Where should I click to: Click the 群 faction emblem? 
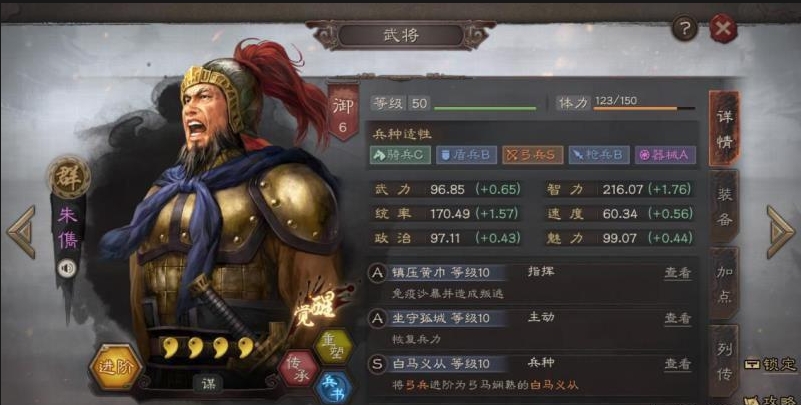pyautogui.click(x=69, y=178)
